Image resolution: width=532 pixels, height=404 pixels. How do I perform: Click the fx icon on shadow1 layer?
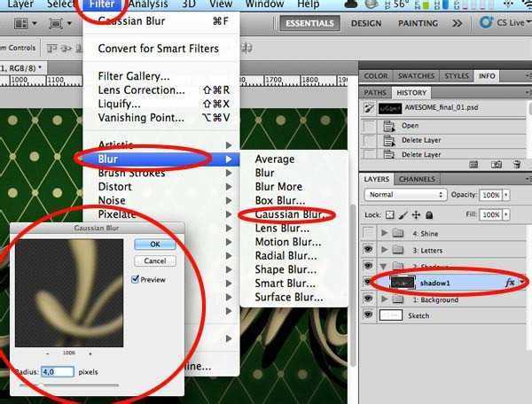pos(510,283)
